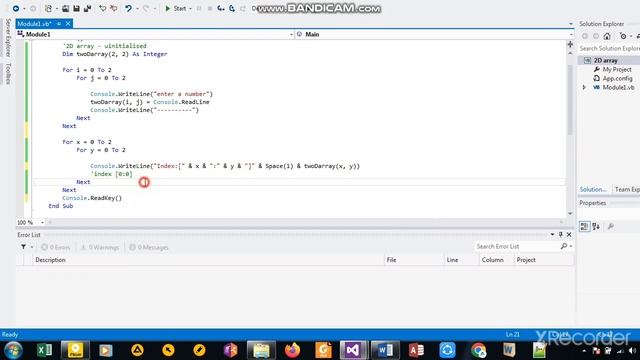Close the Error List panel
The width and height of the screenshot is (640, 360).
569,235
